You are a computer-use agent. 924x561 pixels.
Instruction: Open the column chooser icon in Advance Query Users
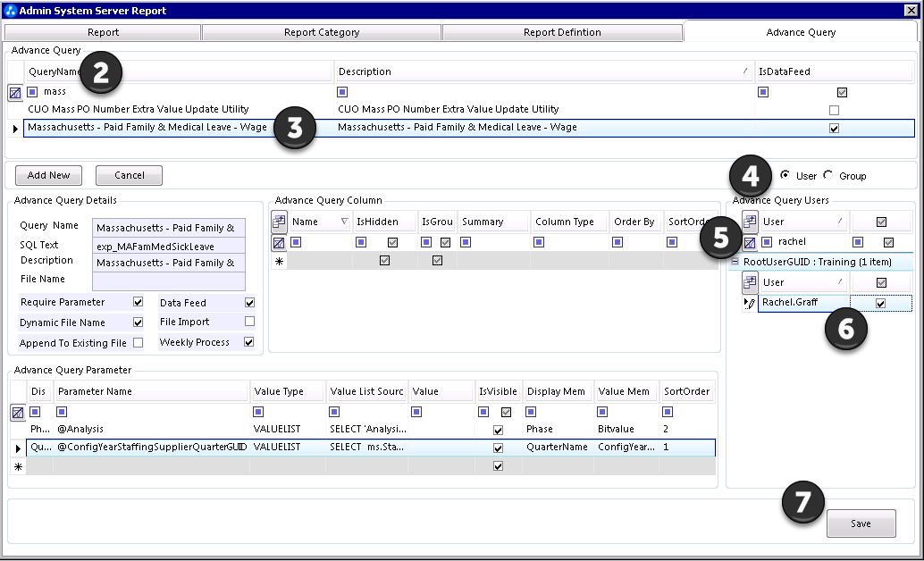pos(750,222)
